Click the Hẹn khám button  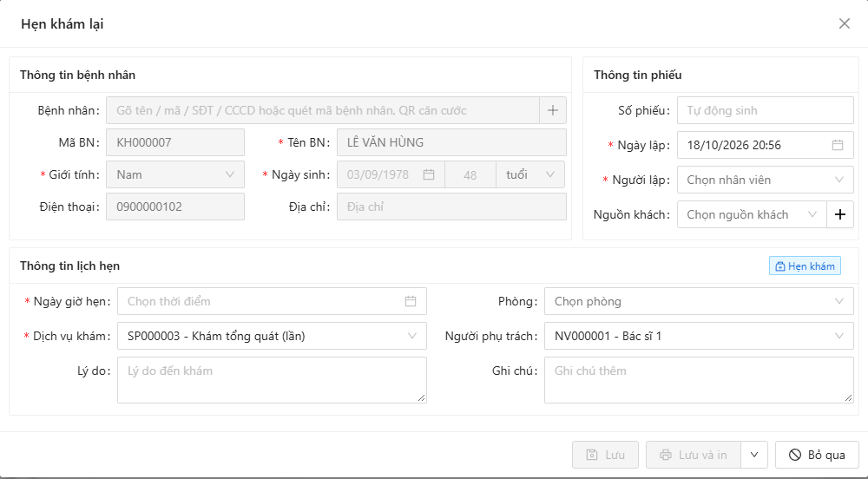coord(805,266)
